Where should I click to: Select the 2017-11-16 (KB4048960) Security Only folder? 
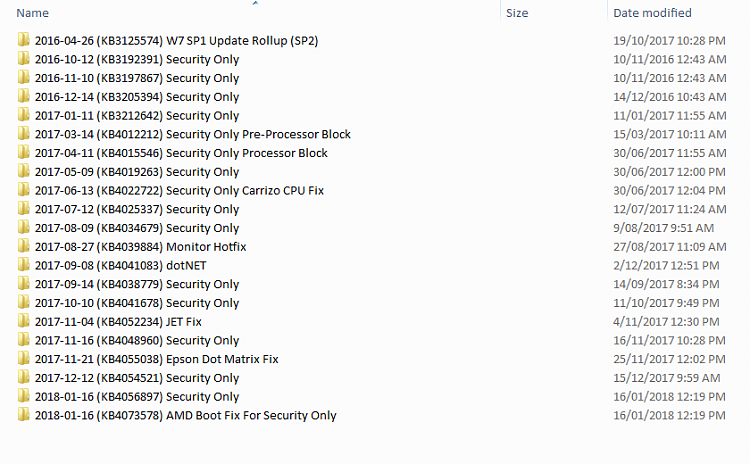pos(136,340)
